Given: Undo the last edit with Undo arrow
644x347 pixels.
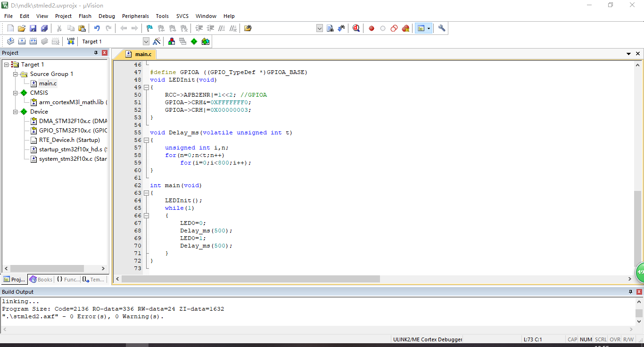Looking at the screenshot, I should [97, 28].
